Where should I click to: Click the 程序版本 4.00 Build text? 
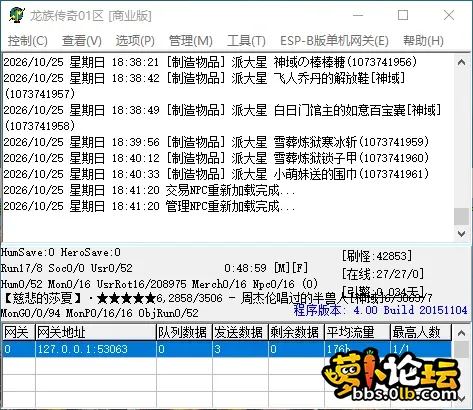[380, 310]
